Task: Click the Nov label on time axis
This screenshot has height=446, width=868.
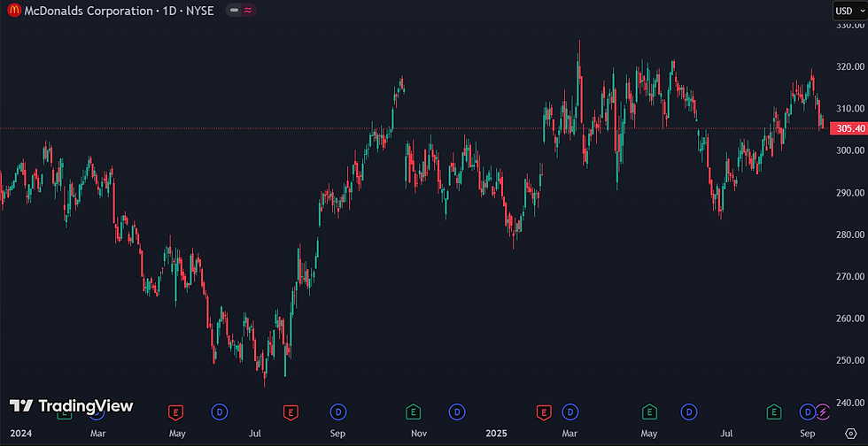Action: tap(420, 434)
